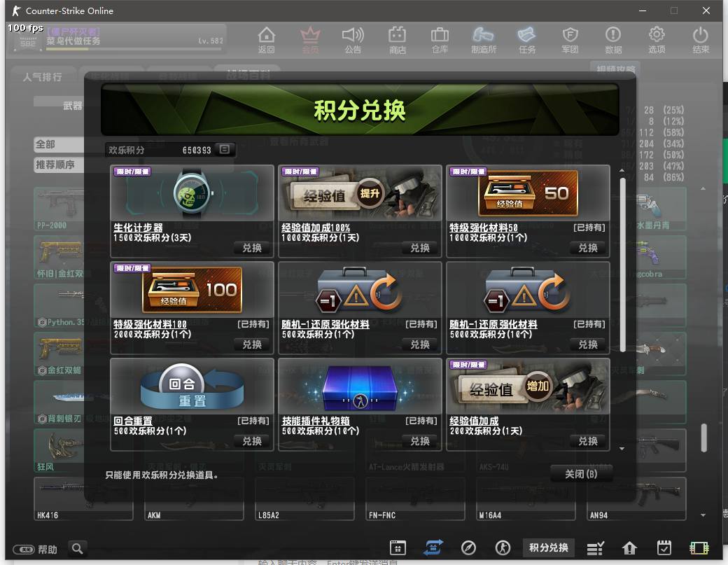
Task: Close dialog with 关闭(B) button
Action: pos(581,474)
